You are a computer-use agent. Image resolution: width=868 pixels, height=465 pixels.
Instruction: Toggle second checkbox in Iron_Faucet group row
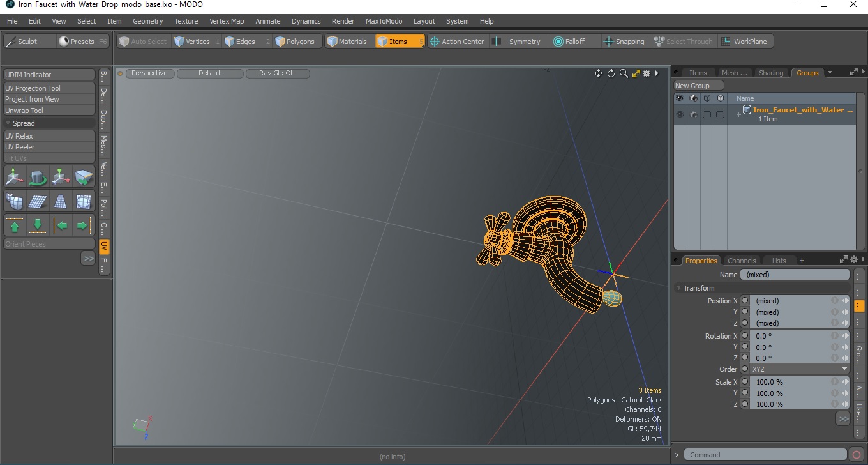coord(720,114)
